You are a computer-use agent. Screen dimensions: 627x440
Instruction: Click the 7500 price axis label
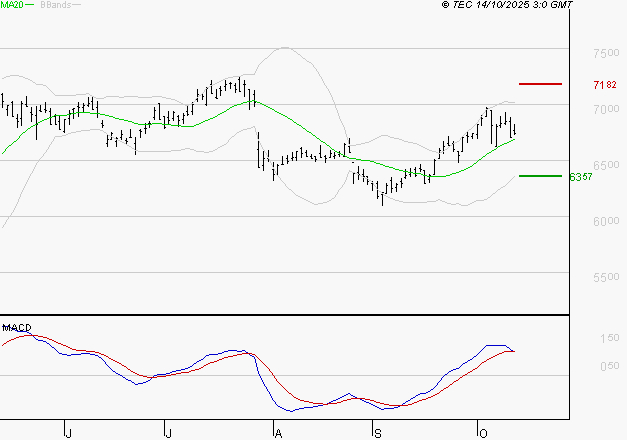606,53
